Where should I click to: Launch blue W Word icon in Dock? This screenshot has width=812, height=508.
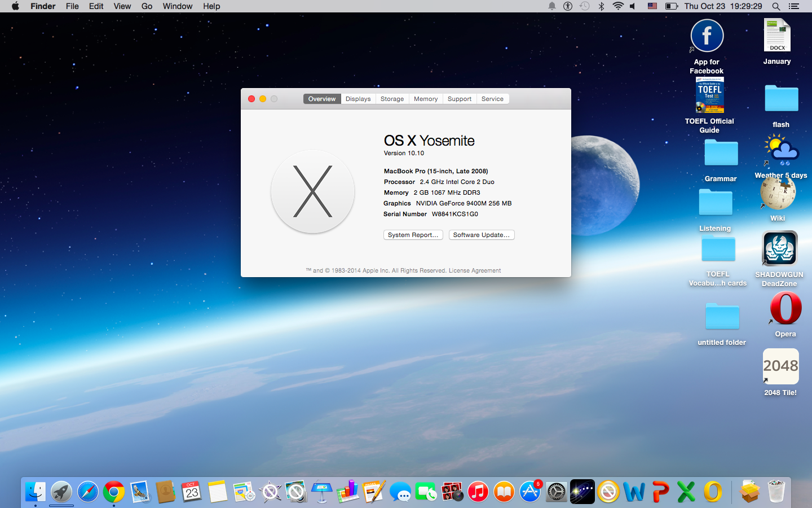tap(634, 492)
